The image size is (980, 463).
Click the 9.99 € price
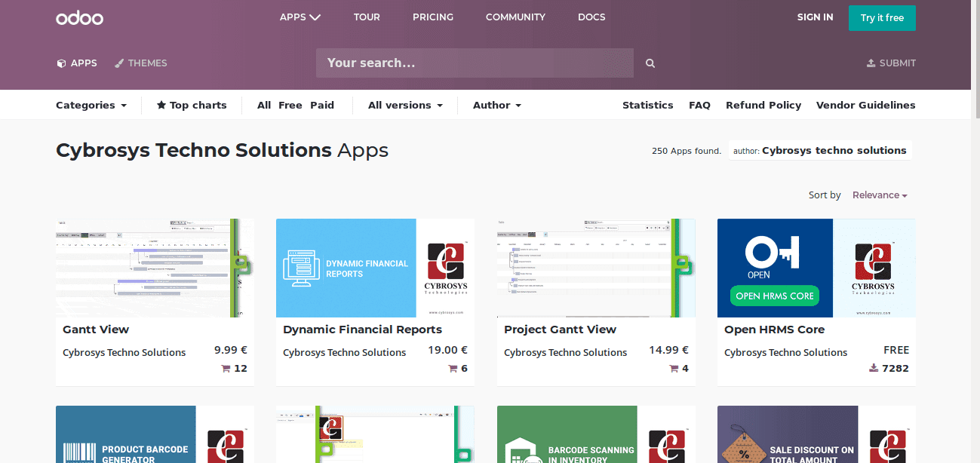point(231,350)
